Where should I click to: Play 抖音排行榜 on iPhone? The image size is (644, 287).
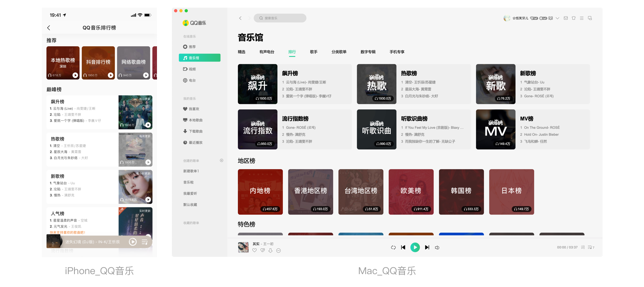coord(111,75)
